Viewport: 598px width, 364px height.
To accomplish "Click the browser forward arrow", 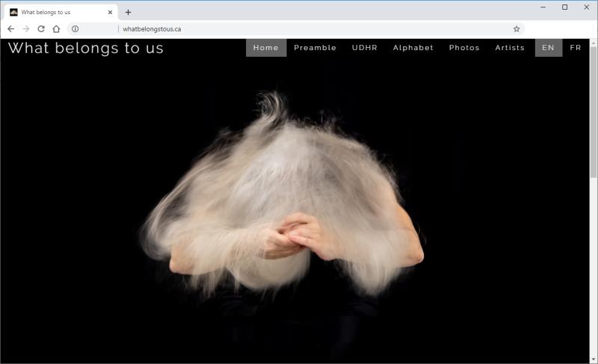I will [x=26, y=29].
